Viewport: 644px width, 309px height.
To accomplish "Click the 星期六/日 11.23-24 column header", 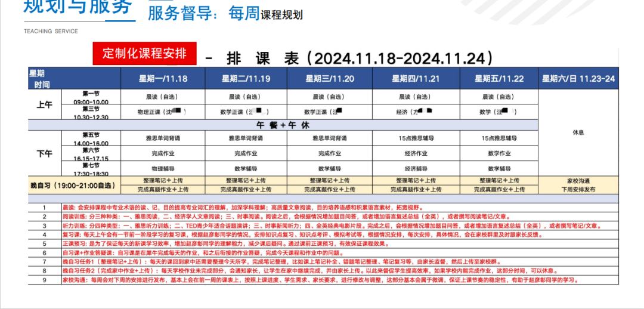I will click(578, 79).
